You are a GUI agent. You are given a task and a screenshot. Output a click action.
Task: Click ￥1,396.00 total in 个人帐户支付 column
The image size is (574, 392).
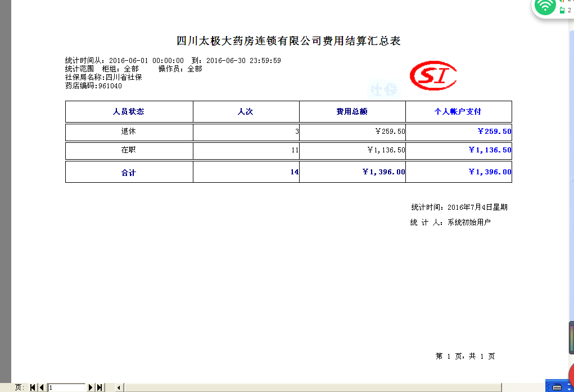pyautogui.click(x=490, y=172)
